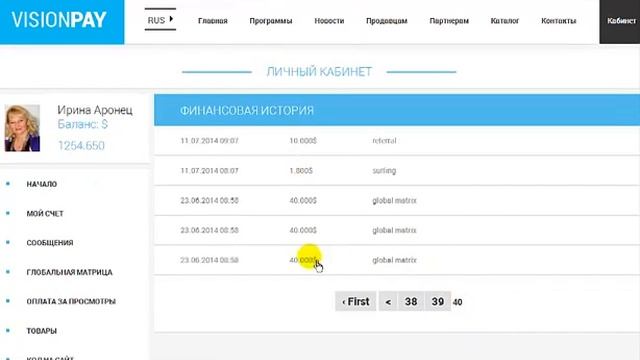
Task: Open the RUS language dropdown
Action: [x=160, y=20]
